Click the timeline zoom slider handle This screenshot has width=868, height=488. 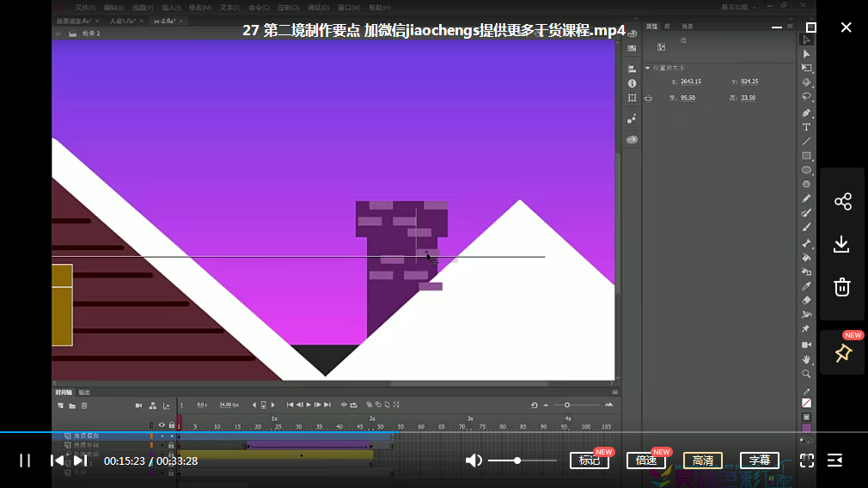click(567, 405)
